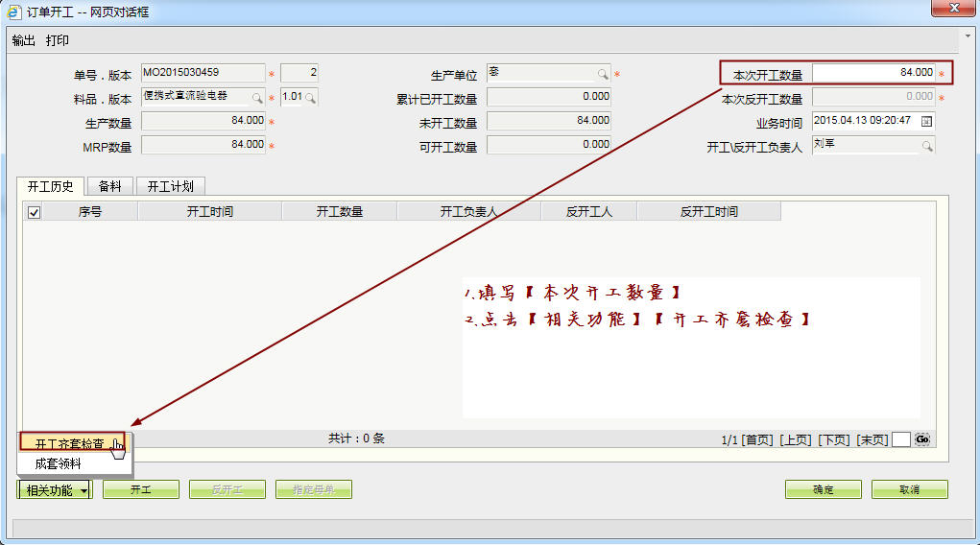Click the 序号 column header
980x545 pixels.
[90, 212]
